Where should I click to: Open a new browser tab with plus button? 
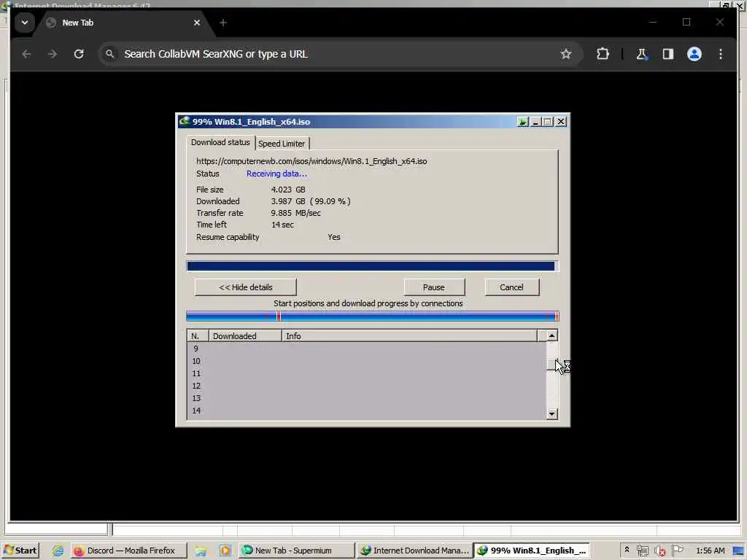click(223, 23)
